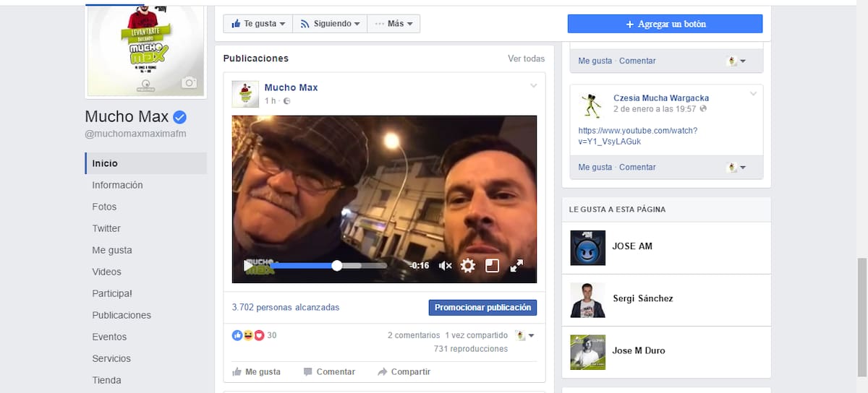Share the post with Compartir arrow
This screenshot has height=393, width=868.
pyautogui.click(x=383, y=372)
